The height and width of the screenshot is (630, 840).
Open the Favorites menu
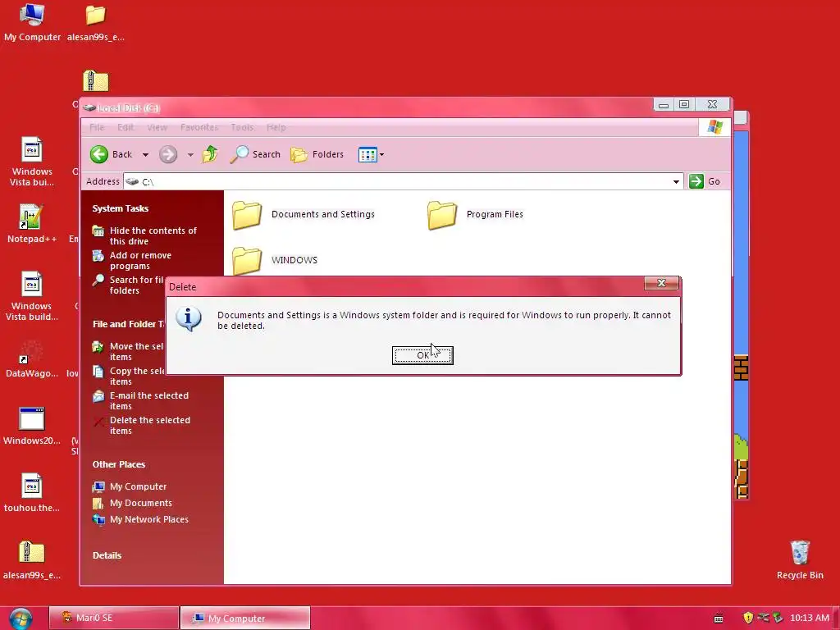pyautogui.click(x=199, y=127)
